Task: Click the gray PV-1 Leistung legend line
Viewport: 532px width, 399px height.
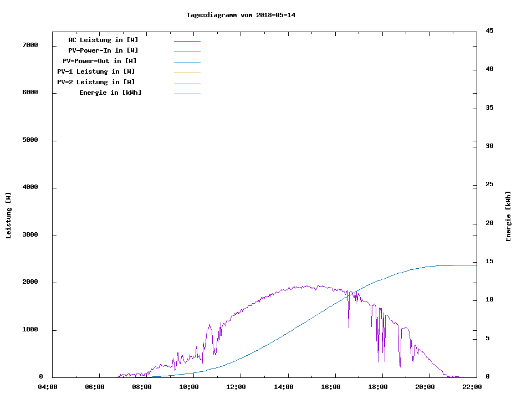Action: pyautogui.click(x=187, y=73)
